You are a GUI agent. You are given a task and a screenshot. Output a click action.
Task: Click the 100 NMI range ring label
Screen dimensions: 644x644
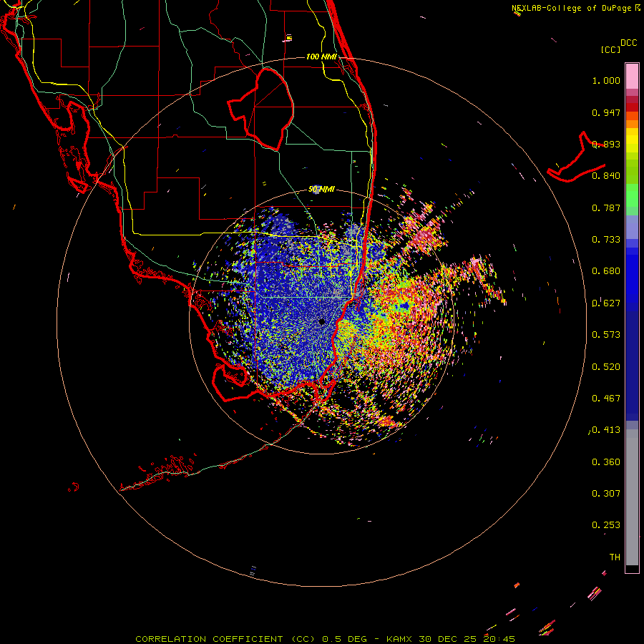coord(321,57)
